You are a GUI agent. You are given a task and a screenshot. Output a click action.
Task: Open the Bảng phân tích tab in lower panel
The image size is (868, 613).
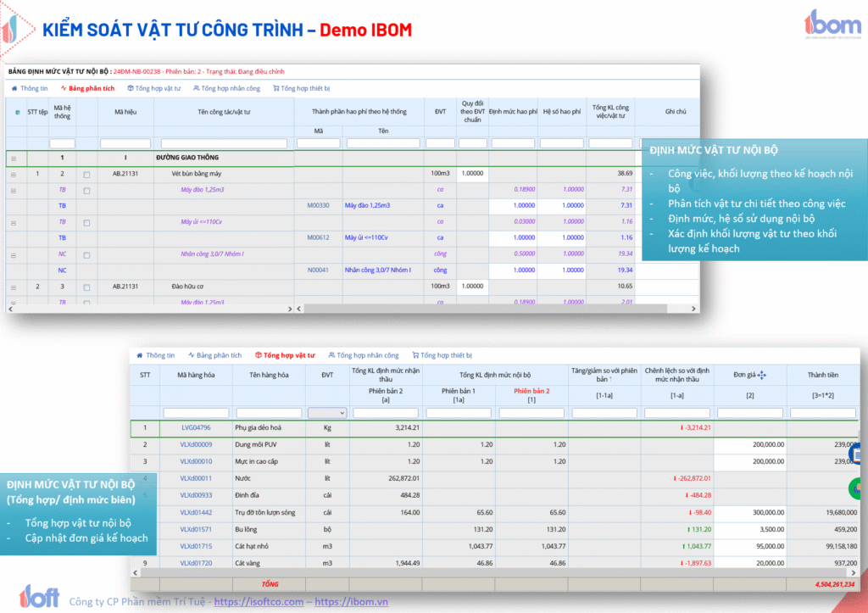[215, 355]
